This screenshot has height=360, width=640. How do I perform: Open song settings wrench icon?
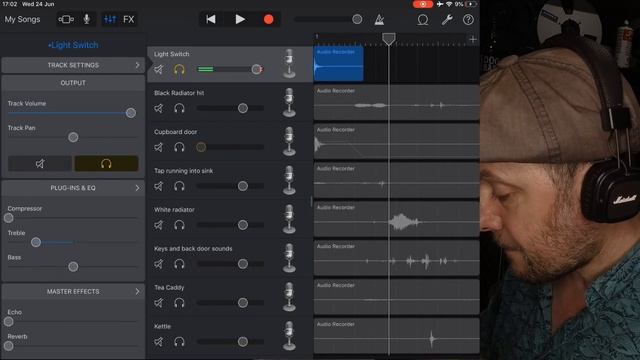(447, 20)
